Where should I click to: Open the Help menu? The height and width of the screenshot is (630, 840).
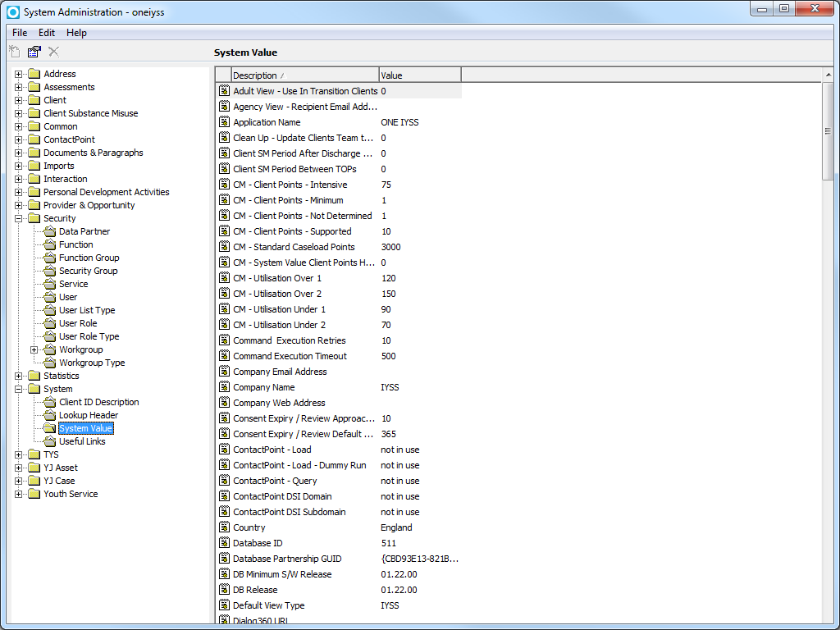[x=76, y=33]
